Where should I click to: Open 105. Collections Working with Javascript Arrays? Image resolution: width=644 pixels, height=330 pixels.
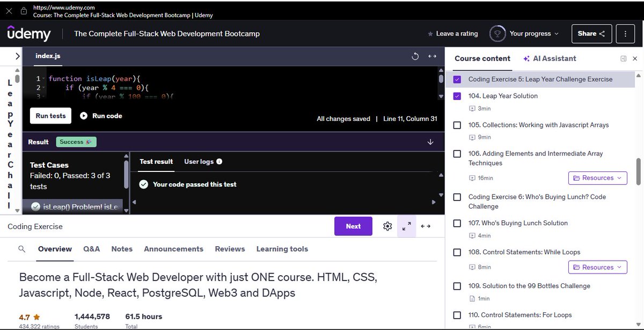point(538,125)
